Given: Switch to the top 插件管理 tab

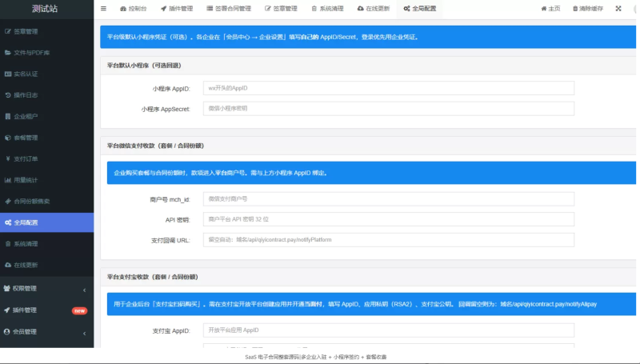Looking at the screenshot, I should [177, 9].
